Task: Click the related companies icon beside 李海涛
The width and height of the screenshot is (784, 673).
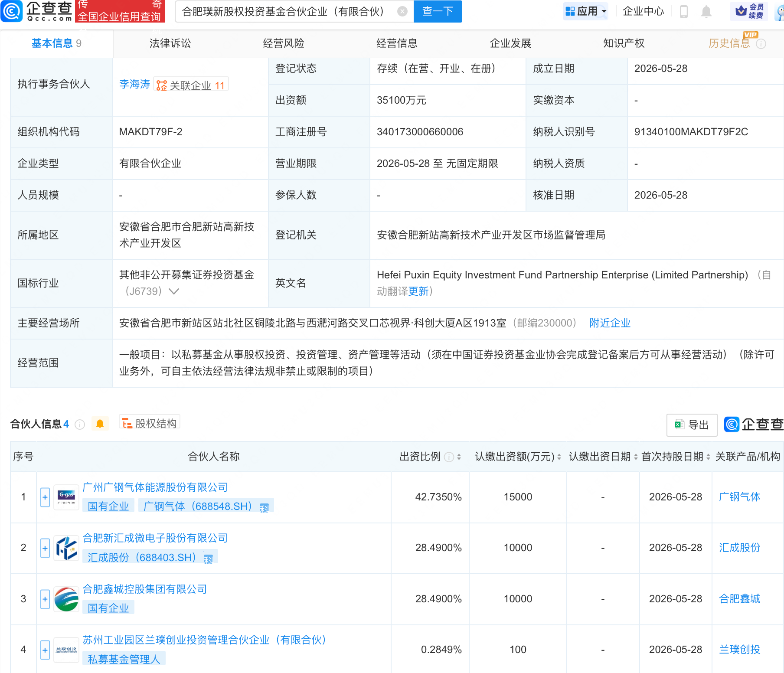Action: pyautogui.click(x=161, y=85)
